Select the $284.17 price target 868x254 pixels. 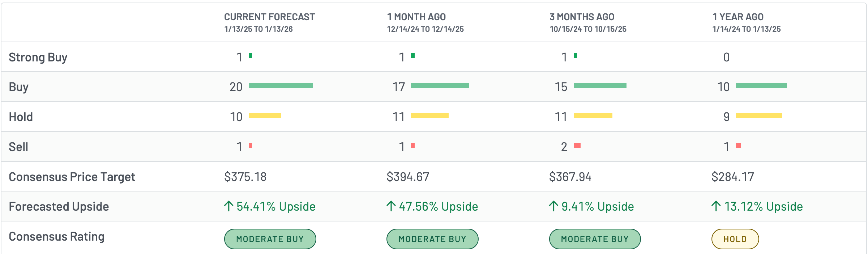733,177
